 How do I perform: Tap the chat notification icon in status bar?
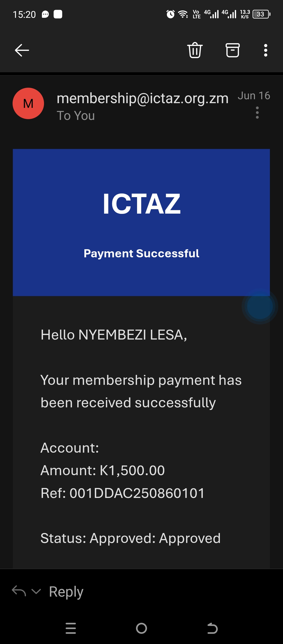pyautogui.click(x=45, y=14)
